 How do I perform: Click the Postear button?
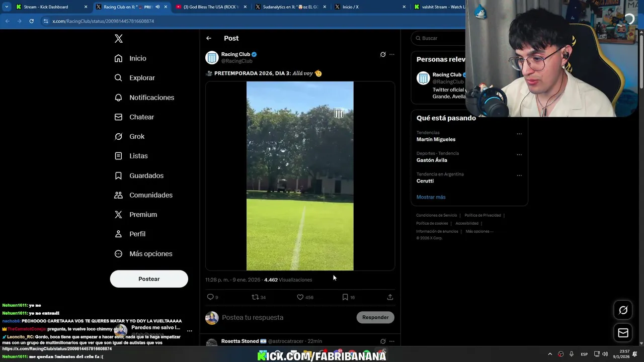149,279
